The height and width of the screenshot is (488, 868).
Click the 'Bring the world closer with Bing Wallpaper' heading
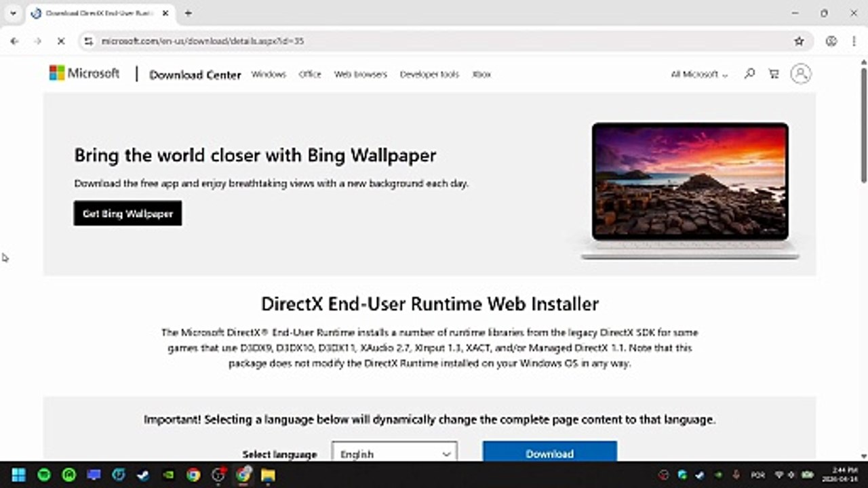click(x=255, y=155)
